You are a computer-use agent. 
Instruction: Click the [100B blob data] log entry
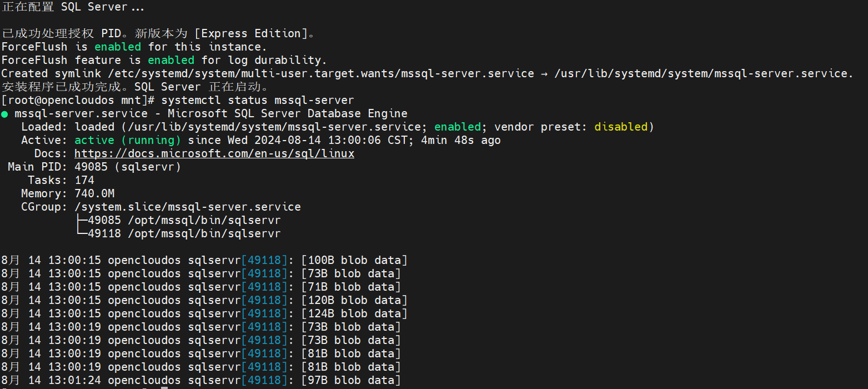coord(354,261)
